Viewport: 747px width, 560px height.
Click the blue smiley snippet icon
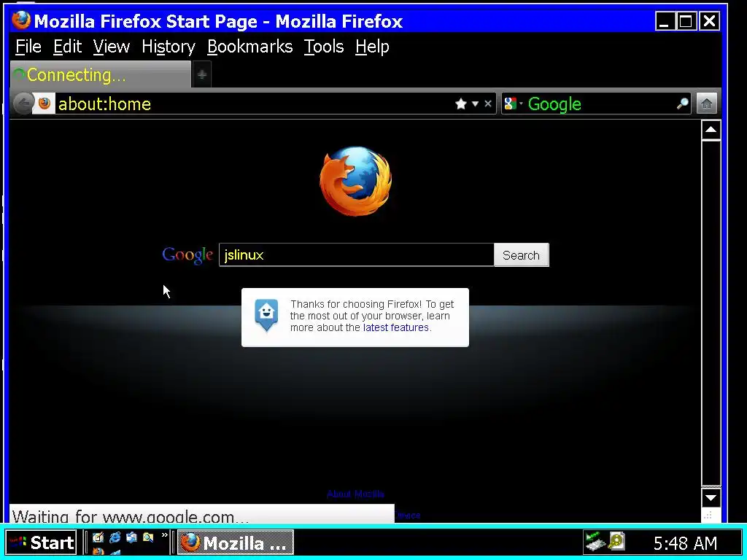click(x=266, y=315)
